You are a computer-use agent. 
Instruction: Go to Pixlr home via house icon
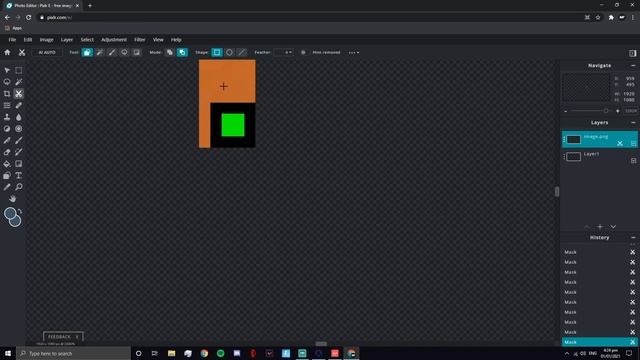click(7, 52)
